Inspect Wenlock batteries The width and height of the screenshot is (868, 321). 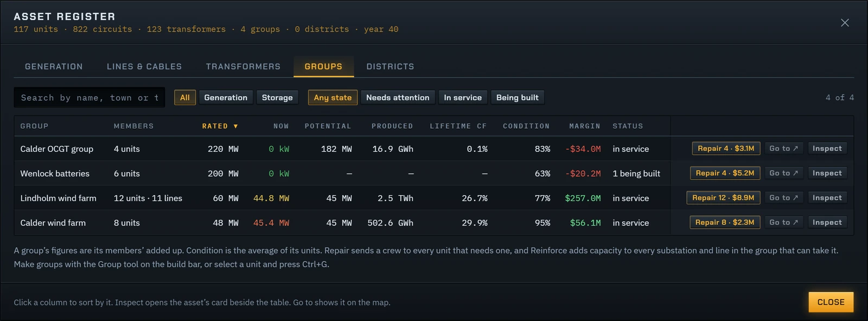tap(827, 173)
